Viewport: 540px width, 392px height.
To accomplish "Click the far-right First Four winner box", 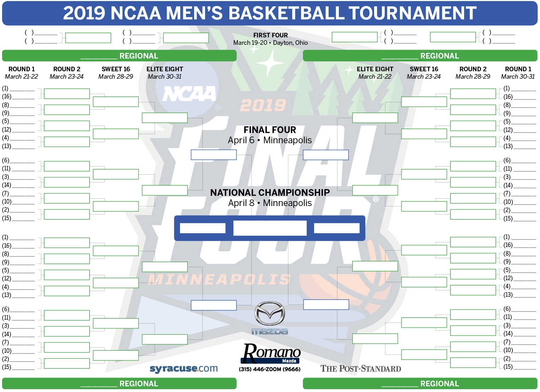I will (x=453, y=37).
